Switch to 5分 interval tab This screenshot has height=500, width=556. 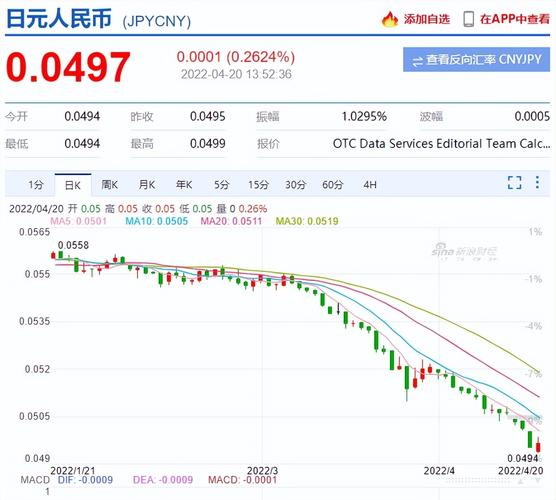coord(221,185)
